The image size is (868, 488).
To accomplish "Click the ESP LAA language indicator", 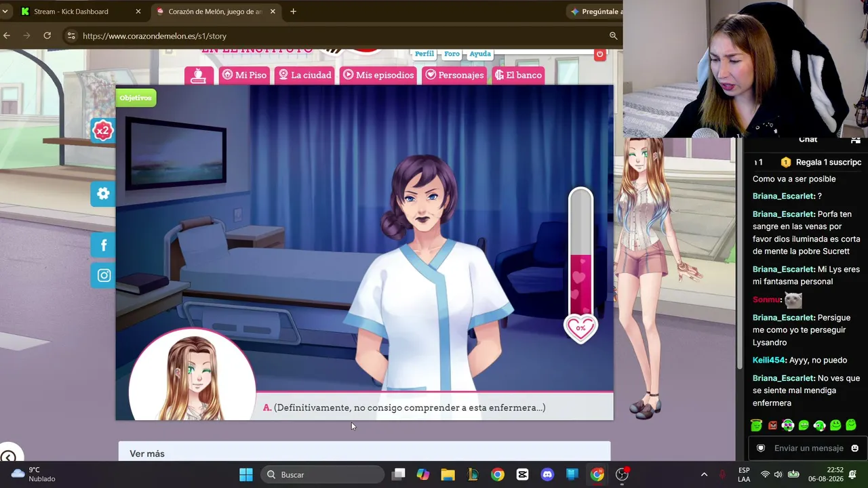I will tap(744, 474).
